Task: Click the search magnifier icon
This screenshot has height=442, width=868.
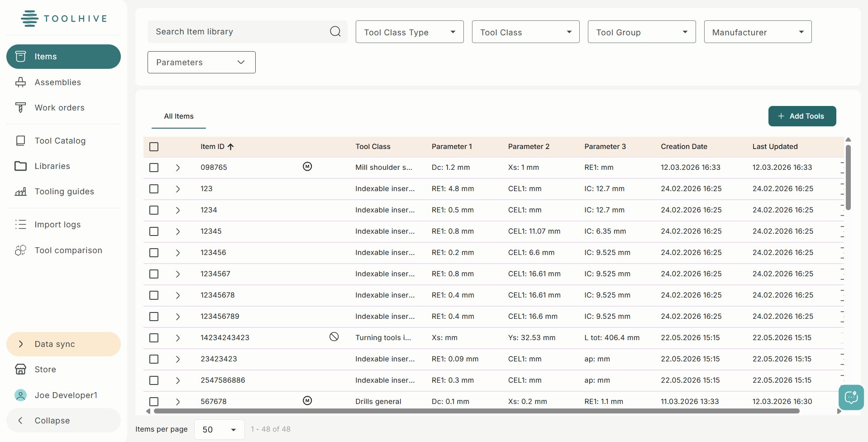Action: click(335, 32)
